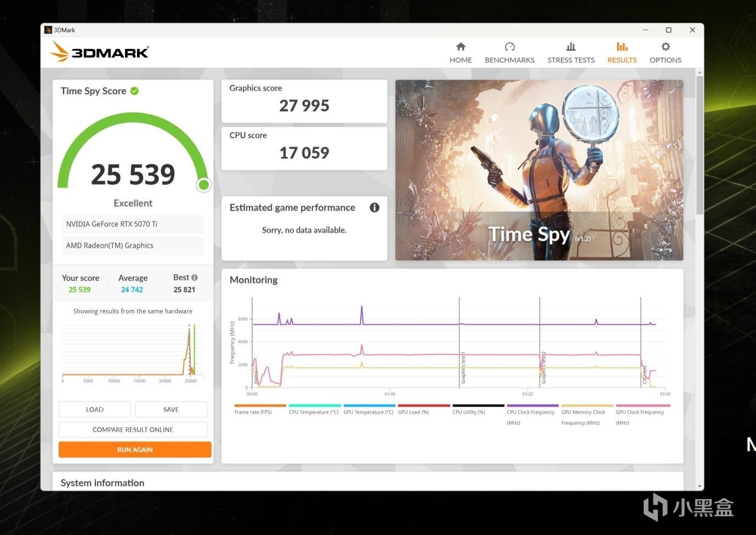The height and width of the screenshot is (535, 756).
Task: Click 'Sorry, no data available.' message
Action: pos(304,230)
